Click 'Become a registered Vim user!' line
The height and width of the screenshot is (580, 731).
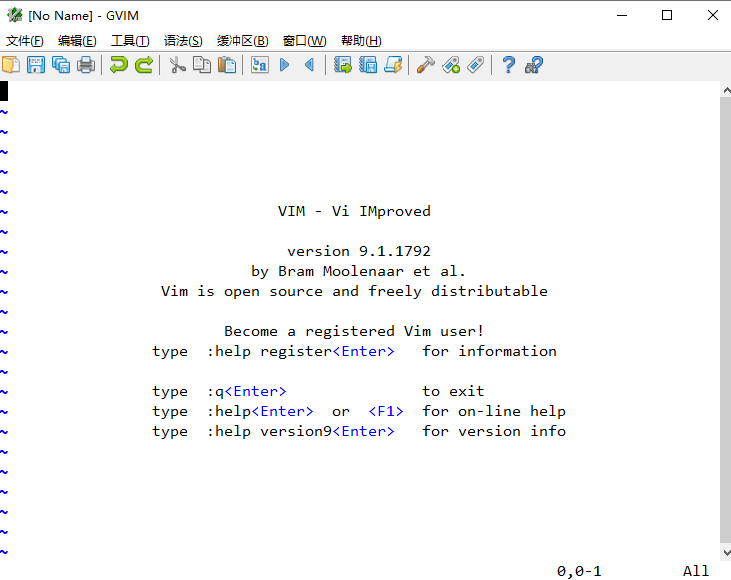[x=354, y=331]
